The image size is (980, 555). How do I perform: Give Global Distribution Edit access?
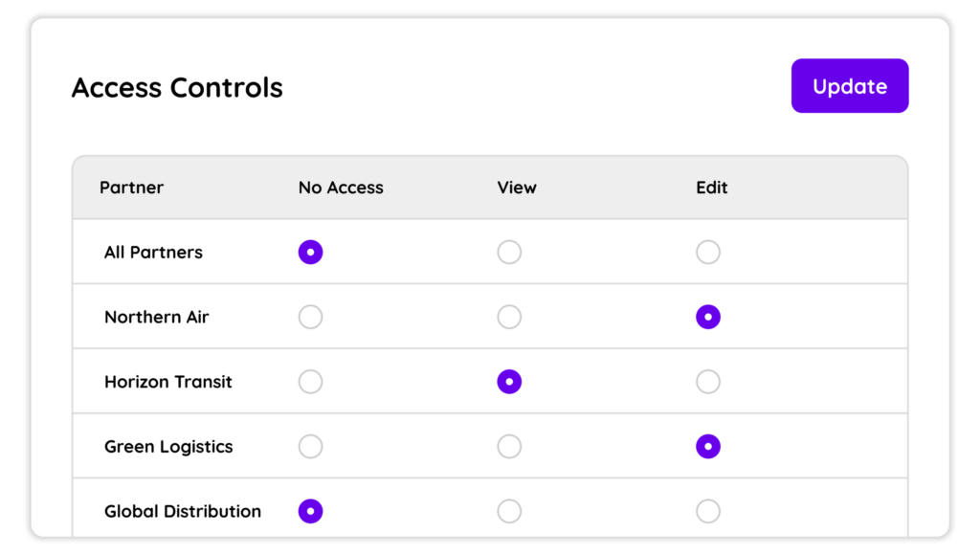pyautogui.click(x=708, y=511)
